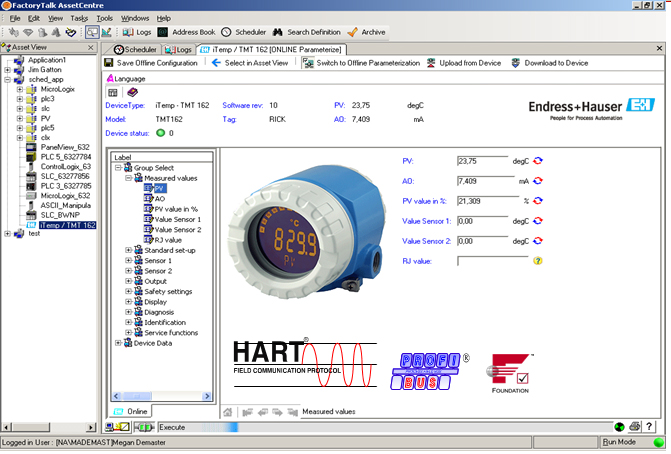Open the Tools menu
The height and width of the screenshot is (454, 671).
[x=104, y=18]
